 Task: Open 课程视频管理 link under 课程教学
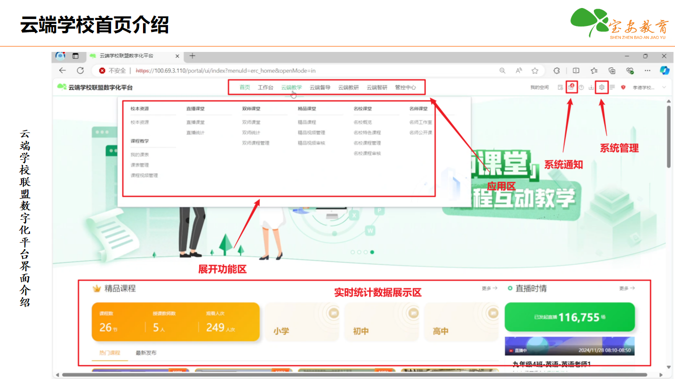coord(144,175)
